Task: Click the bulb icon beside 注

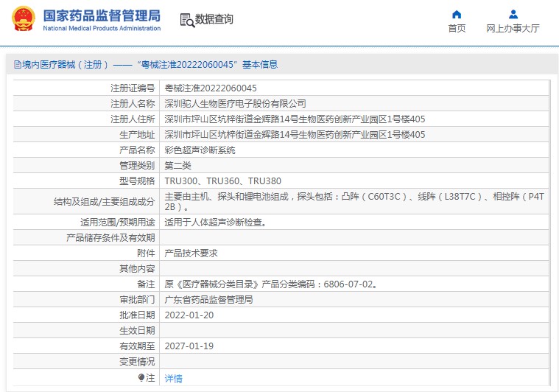Action: click(141, 377)
